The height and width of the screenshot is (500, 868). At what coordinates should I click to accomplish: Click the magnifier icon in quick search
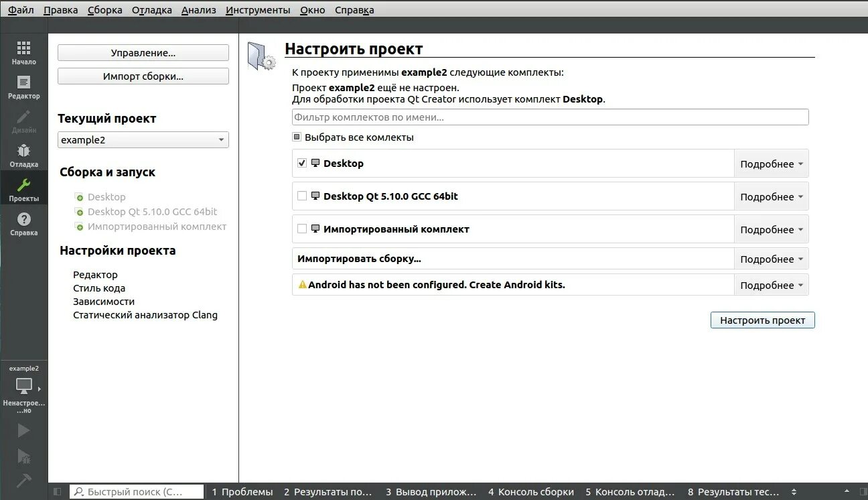pos(78,492)
